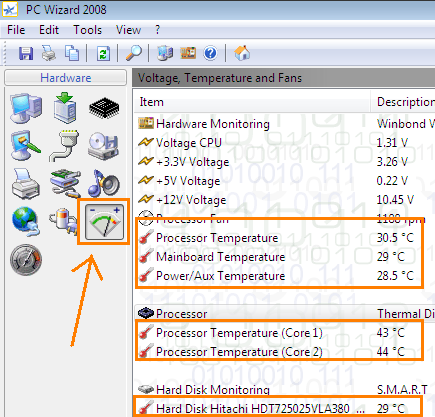
Task: Open Power battery plug icon
Action: click(63, 221)
